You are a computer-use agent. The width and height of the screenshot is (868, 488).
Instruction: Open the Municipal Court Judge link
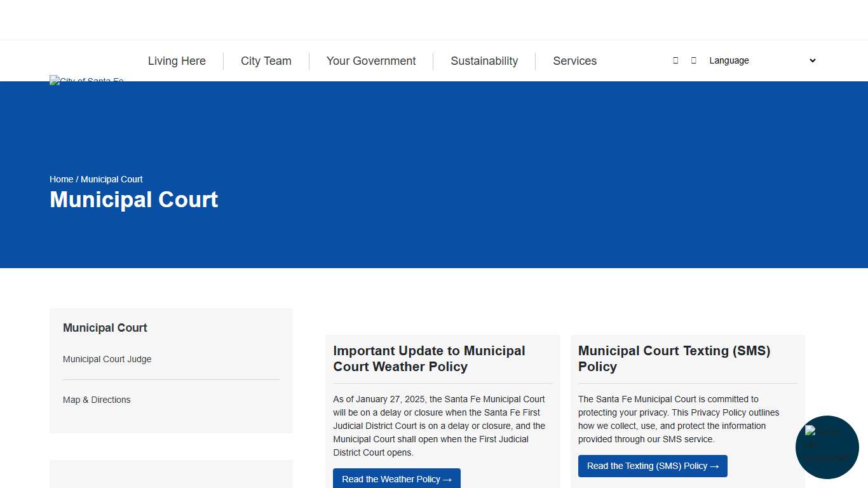[107, 359]
